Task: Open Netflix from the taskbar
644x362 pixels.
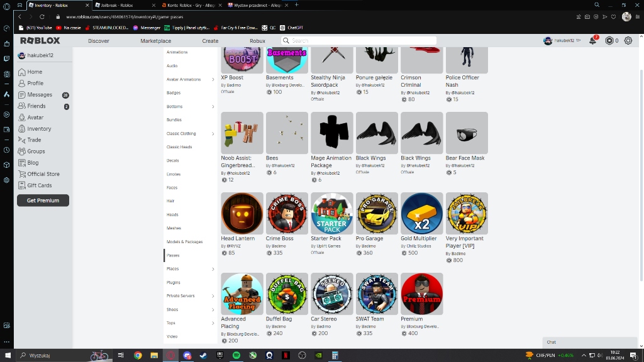Action: [x=286, y=356]
